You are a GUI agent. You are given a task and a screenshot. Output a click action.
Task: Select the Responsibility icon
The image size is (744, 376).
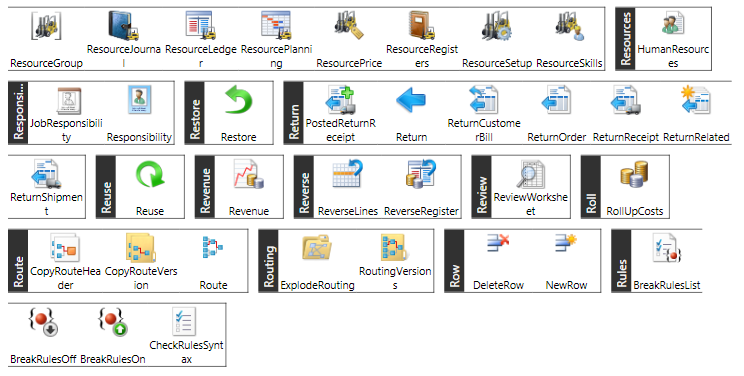click(139, 99)
